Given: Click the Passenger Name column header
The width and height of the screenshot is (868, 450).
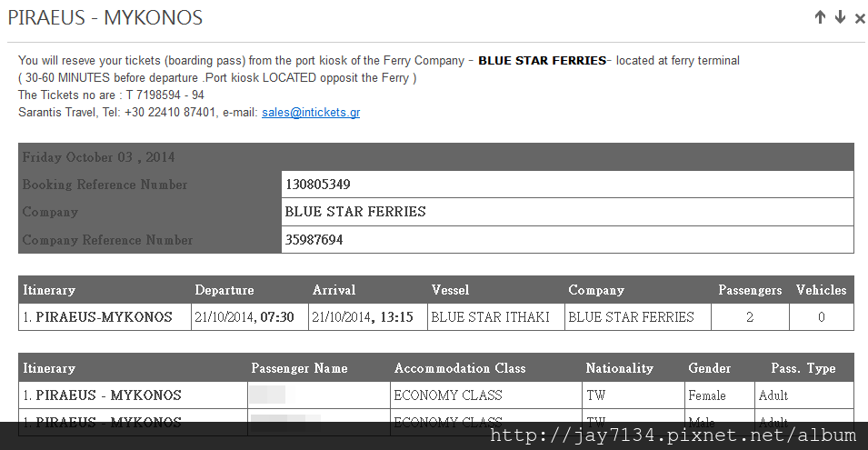Looking at the screenshot, I should coord(299,368).
